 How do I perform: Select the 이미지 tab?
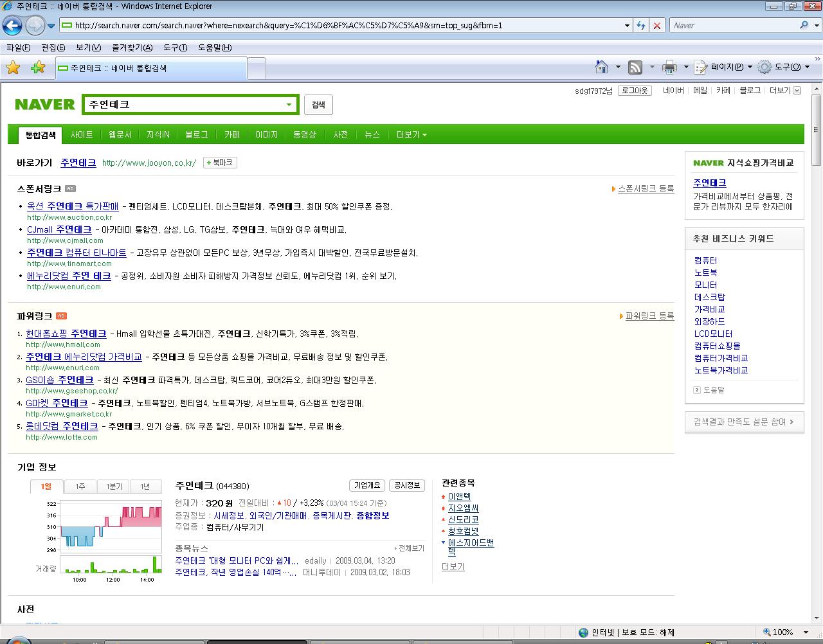[266, 134]
